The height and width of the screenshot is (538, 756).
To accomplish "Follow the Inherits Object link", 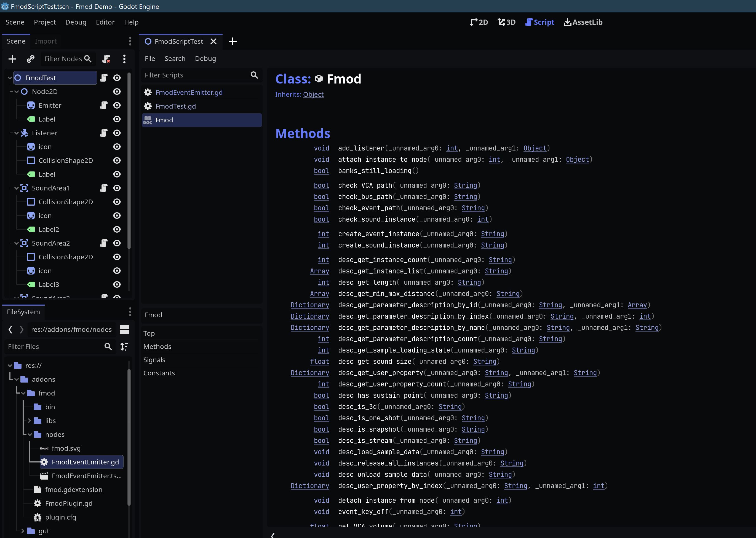I will pos(313,95).
